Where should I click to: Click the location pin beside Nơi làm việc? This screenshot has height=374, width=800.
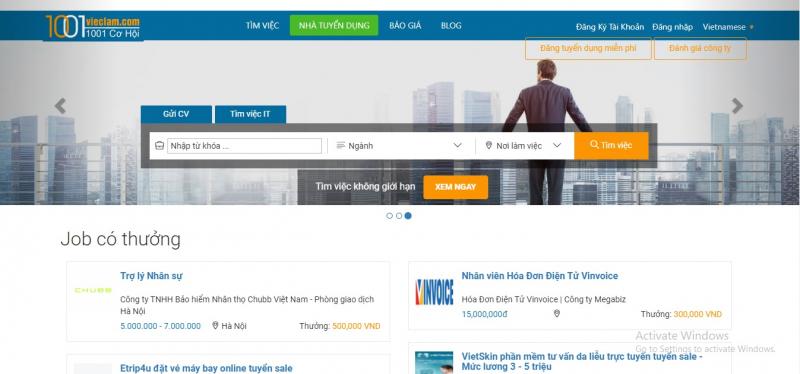point(488,145)
